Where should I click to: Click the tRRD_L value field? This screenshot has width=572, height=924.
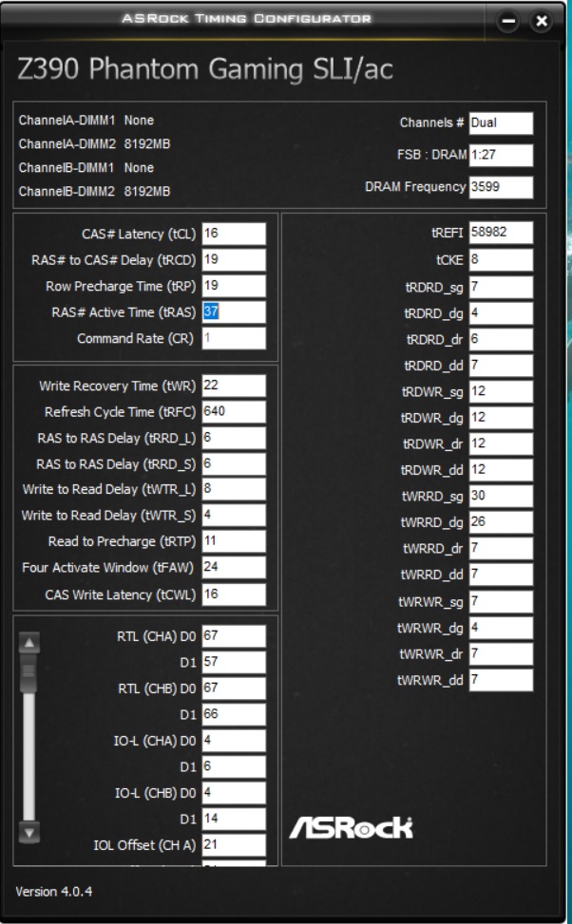click(234, 438)
